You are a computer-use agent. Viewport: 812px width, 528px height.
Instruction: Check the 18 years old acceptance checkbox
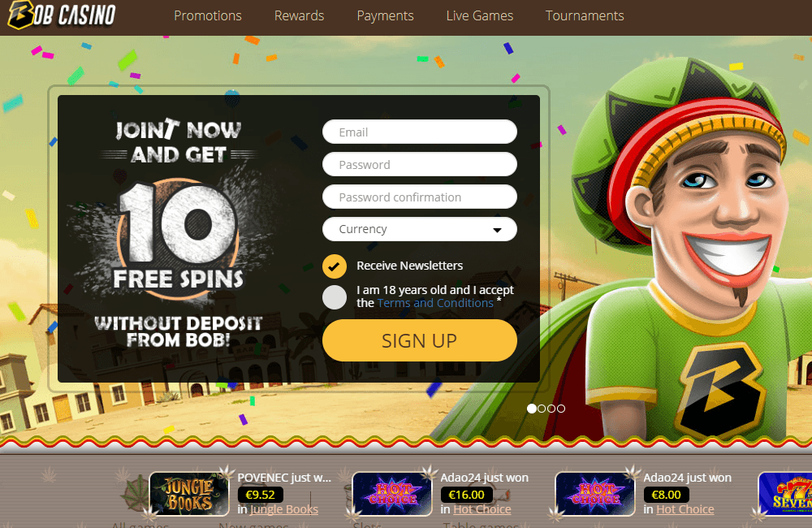tap(335, 297)
